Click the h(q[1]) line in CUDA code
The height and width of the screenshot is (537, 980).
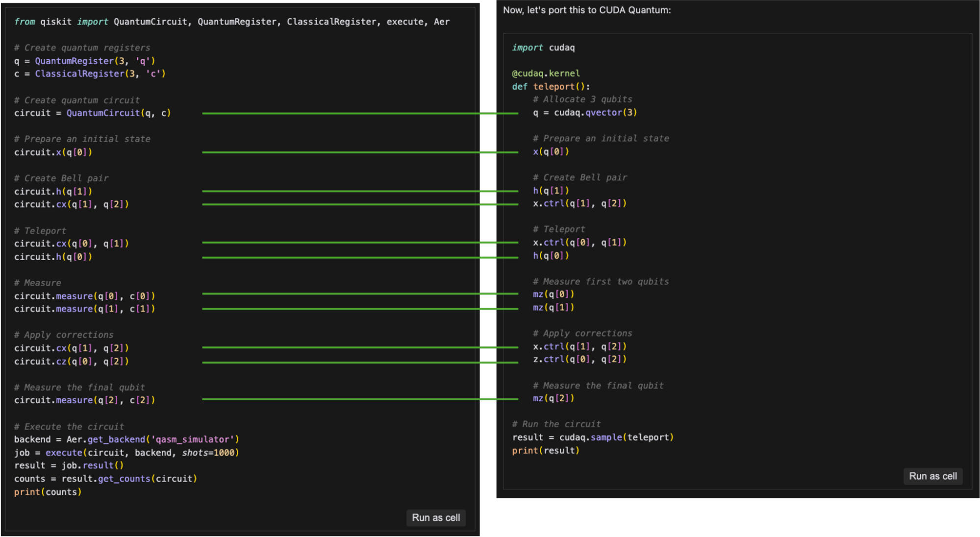[x=551, y=190]
